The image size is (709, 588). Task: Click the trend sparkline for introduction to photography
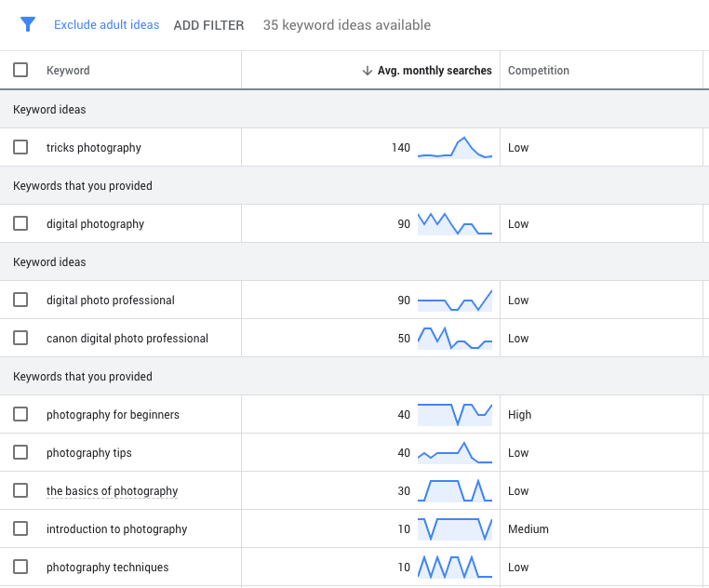[455, 529]
